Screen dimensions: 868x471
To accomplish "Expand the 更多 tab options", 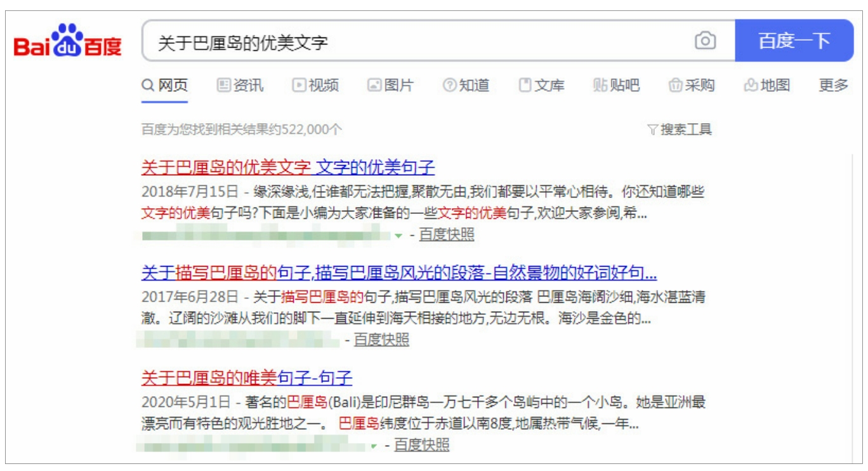I will 834,86.
